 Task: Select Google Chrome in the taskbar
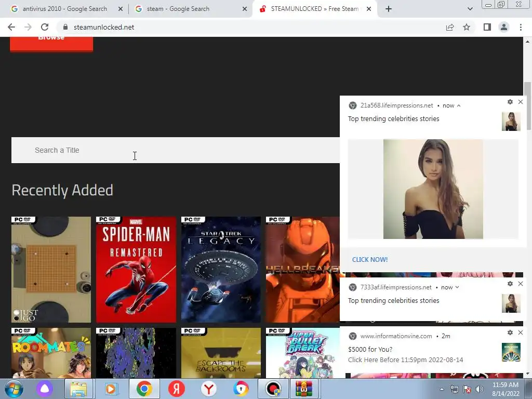[x=144, y=389]
